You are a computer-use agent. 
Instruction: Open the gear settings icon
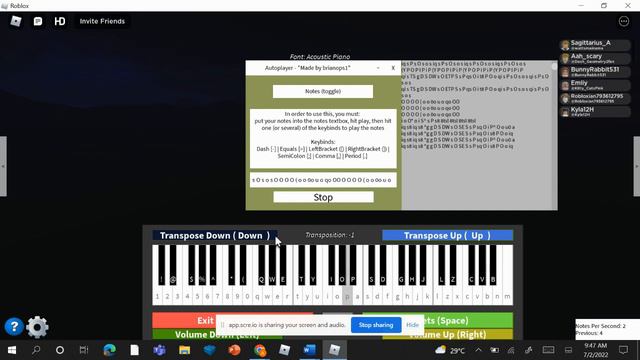(37, 327)
